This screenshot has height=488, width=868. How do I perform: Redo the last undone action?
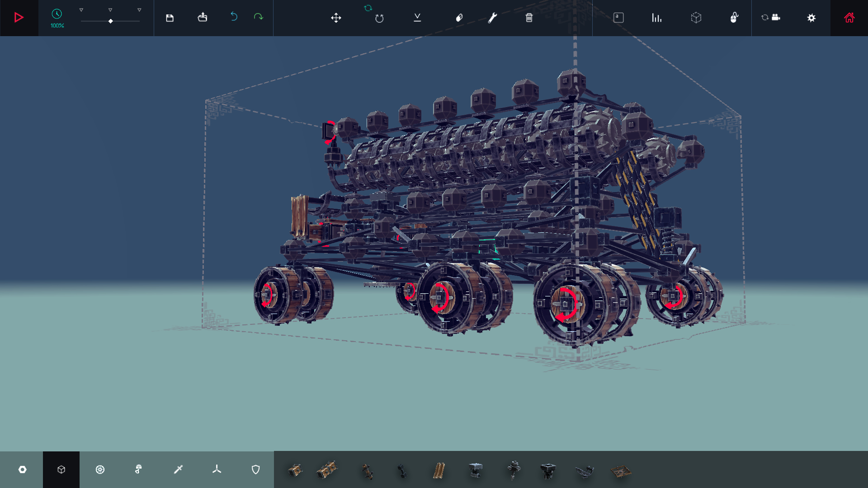259,17
